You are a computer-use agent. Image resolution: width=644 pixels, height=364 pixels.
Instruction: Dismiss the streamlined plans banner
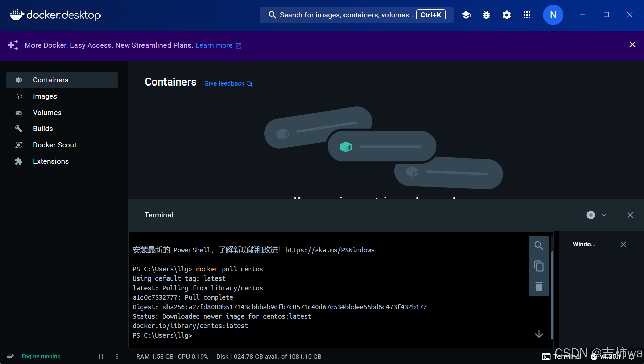(632, 45)
